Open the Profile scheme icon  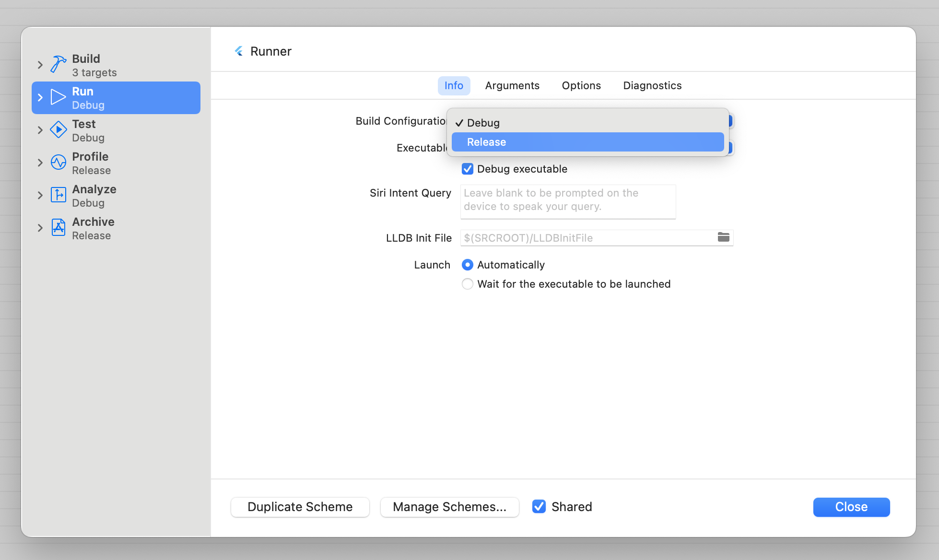(x=58, y=162)
